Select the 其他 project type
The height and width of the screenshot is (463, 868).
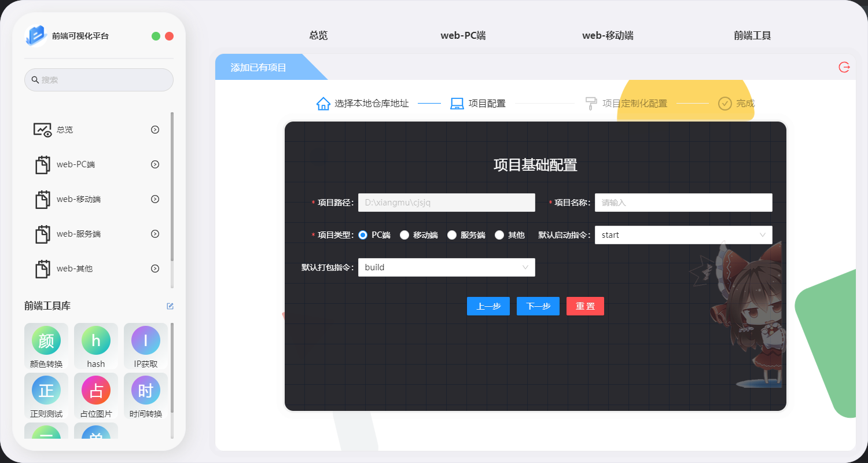(x=499, y=235)
